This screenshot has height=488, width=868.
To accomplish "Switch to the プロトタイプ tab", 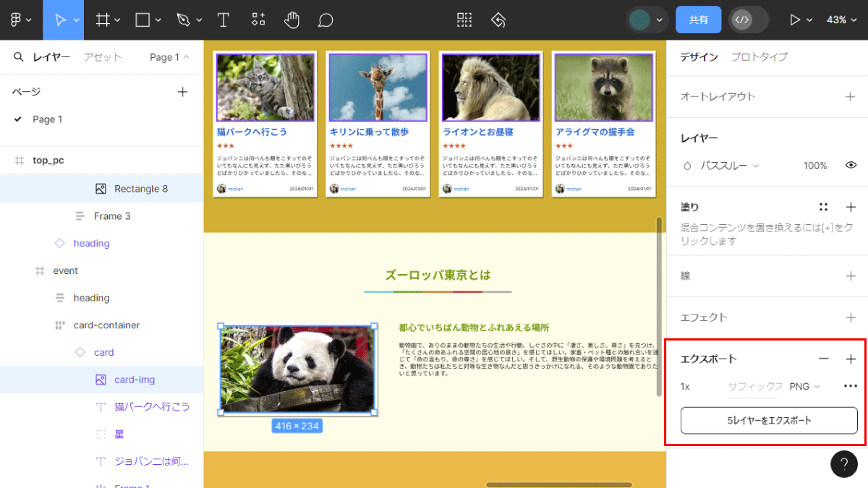I will coord(759,57).
